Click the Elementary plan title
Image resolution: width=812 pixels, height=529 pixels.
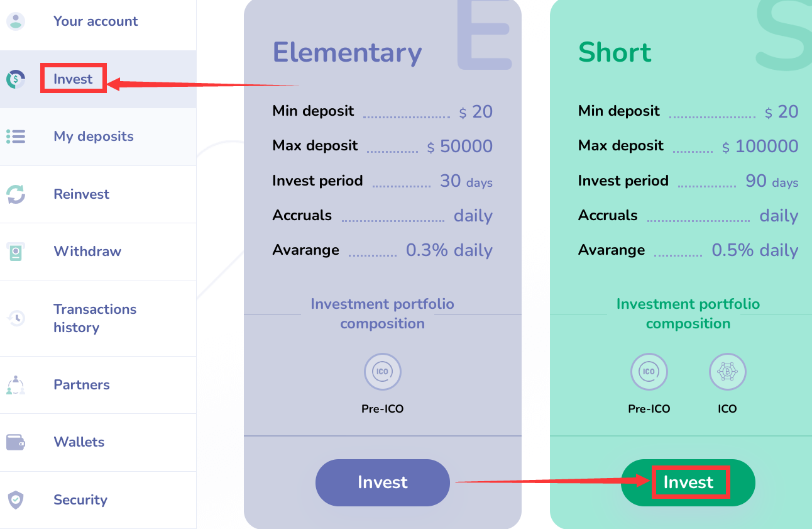coord(347,52)
